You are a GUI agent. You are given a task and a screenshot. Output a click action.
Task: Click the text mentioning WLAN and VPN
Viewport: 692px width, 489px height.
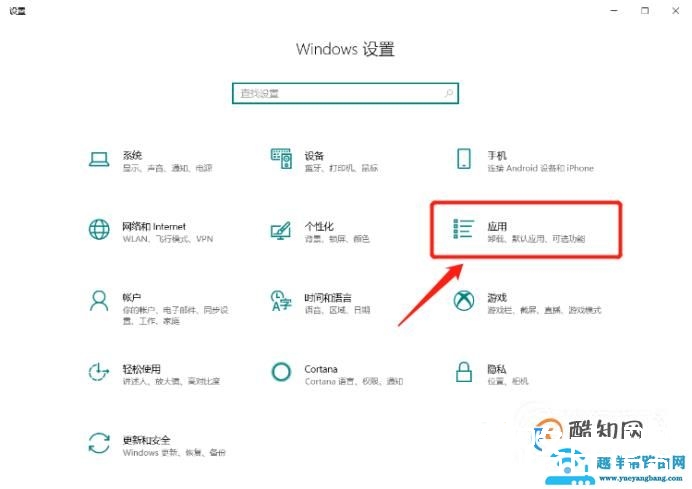coord(168,239)
